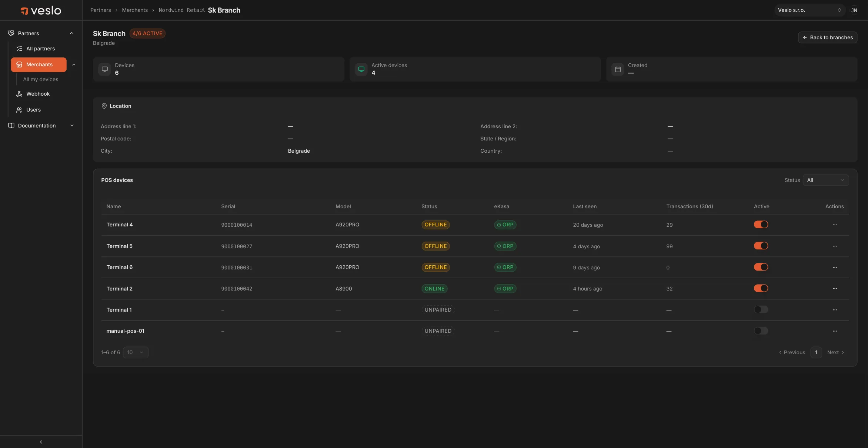The width and height of the screenshot is (868, 448).
Task: Click serial number 9000100027
Action: coord(237,246)
